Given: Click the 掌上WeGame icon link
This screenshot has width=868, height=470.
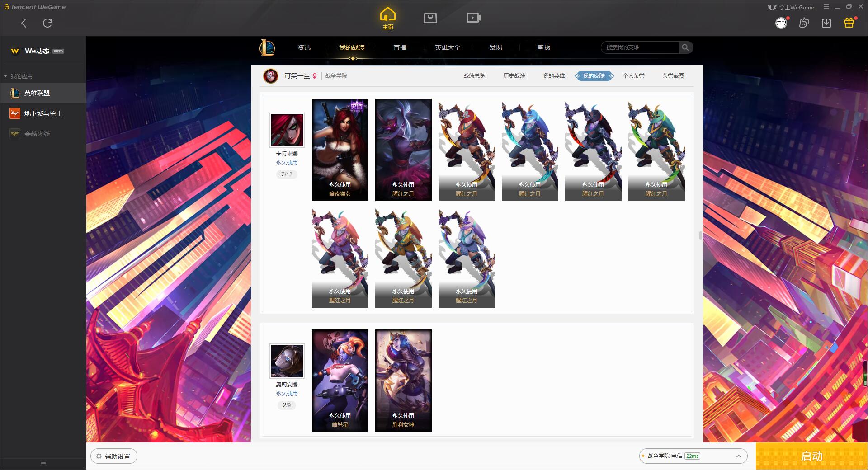Looking at the screenshot, I should [791, 7].
